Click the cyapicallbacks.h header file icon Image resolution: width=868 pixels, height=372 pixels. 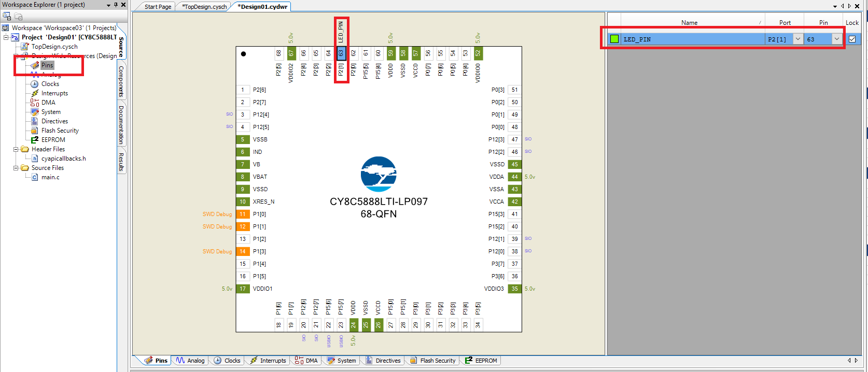tap(35, 159)
